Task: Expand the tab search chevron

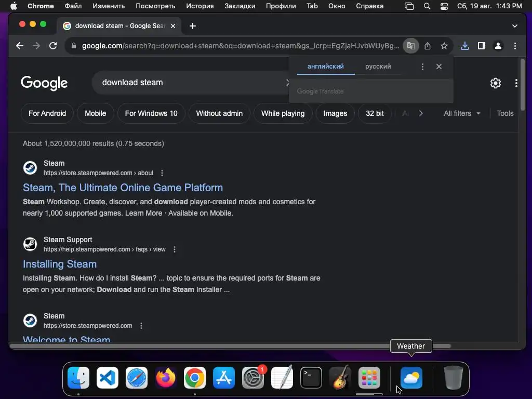Action: point(515,26)
